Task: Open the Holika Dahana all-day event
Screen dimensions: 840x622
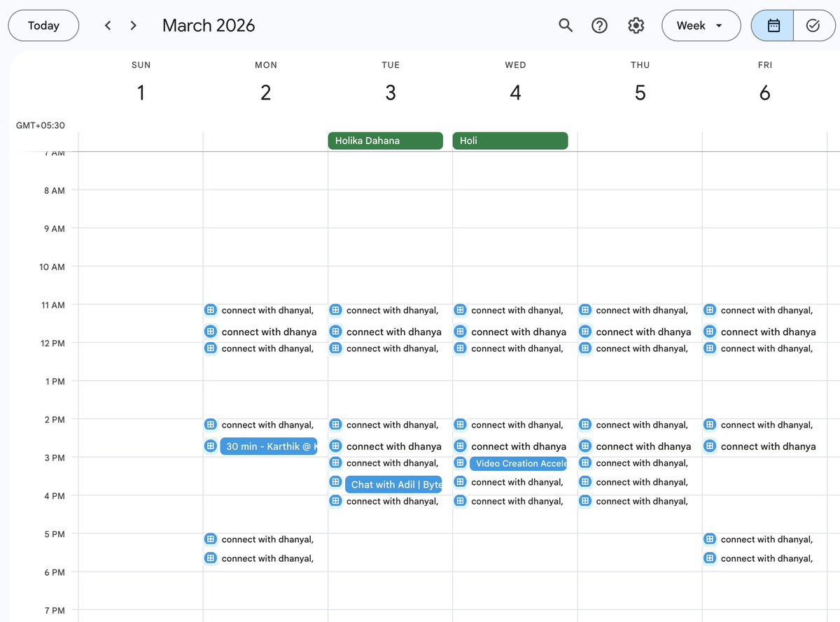Action: 386,141
